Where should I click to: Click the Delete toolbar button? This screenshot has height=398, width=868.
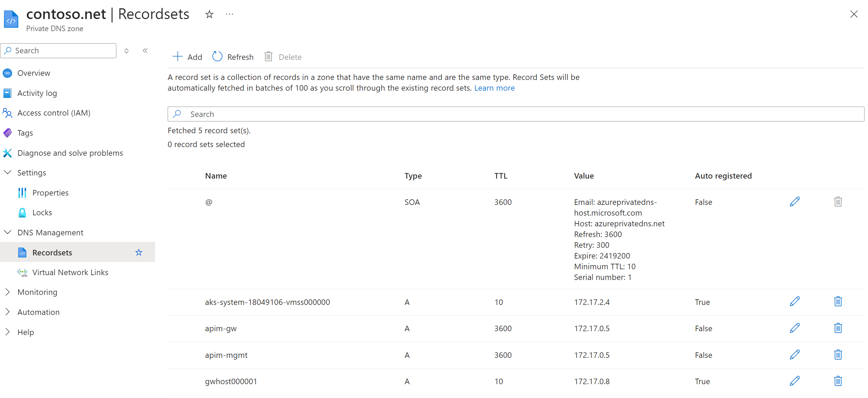[283, 57]
